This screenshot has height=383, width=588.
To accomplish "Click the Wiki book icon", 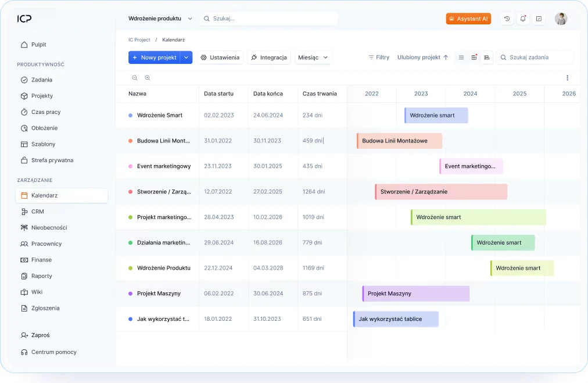I will point(24,292).
